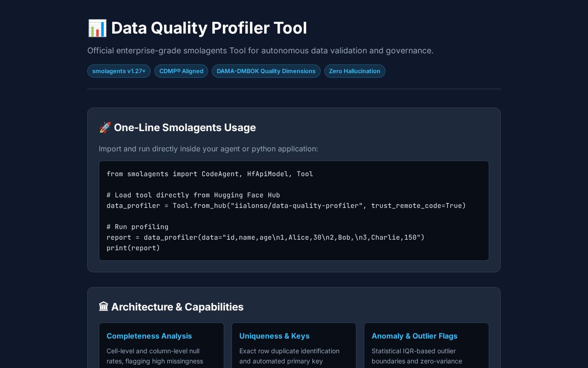
Task: Click the from smolagents import code line
Action: coord(210,174)
